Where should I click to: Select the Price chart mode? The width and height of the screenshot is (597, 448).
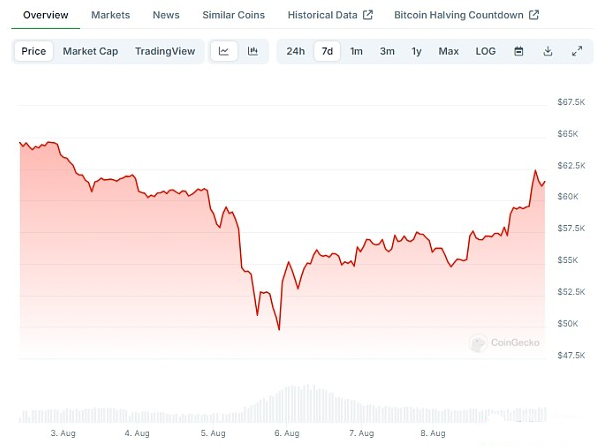(x=34, y=51)
